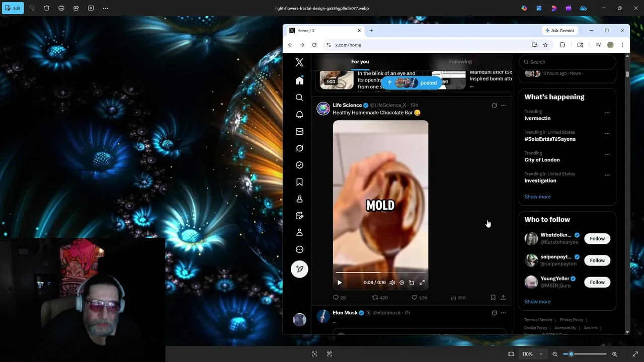Open more options for Ivermectin trend
Viewport: 644px width, 362px height.
point(607,113)
